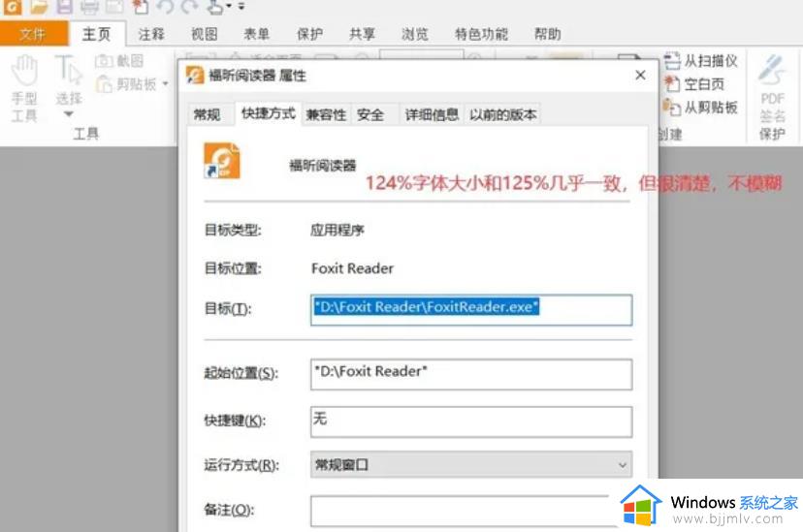Open the 剪贴板 dropdown arrow

pyautogui.click(x=166, y=83)
